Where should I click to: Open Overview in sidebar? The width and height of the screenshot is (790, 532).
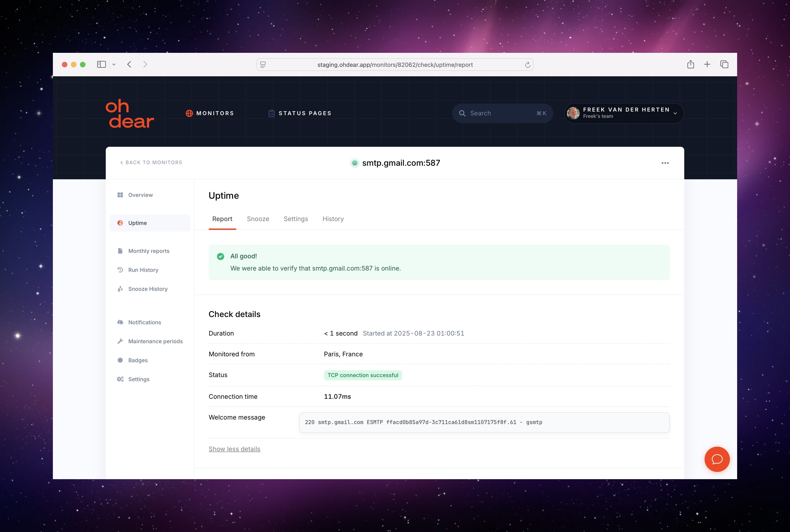pos(150,195)
